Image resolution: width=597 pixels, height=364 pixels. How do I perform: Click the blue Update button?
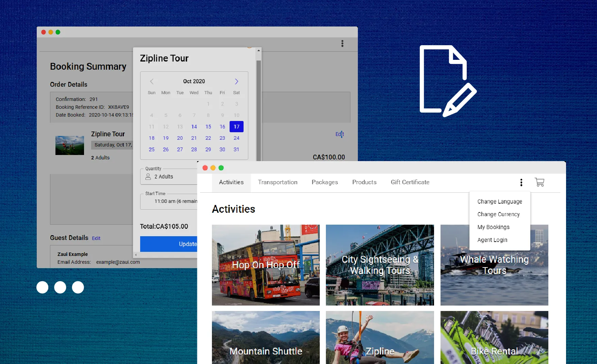pos(169,244)
